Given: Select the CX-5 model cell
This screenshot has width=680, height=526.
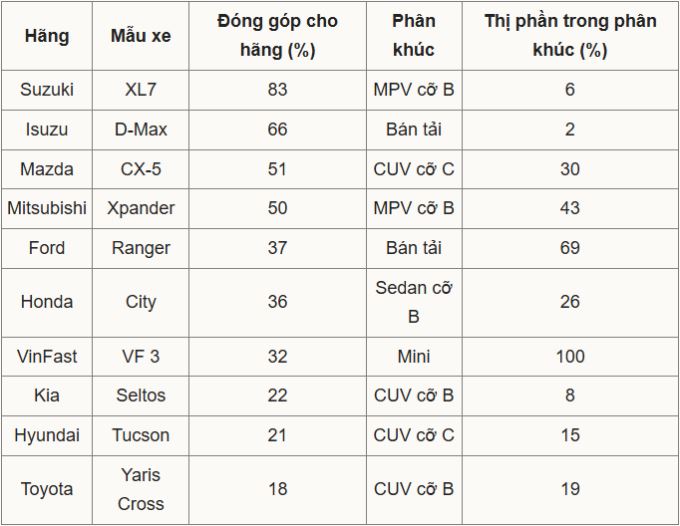Looking at the screenshot, I should [140, 169].
